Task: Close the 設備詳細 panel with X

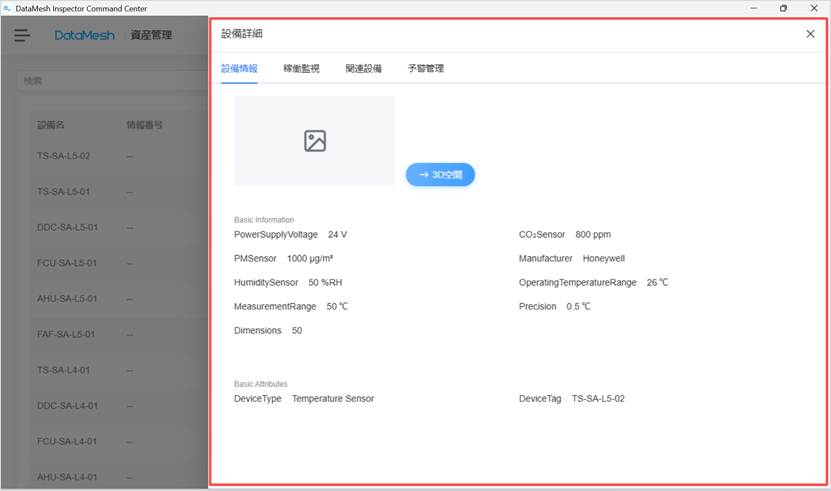Action: (x=810, y=34)
